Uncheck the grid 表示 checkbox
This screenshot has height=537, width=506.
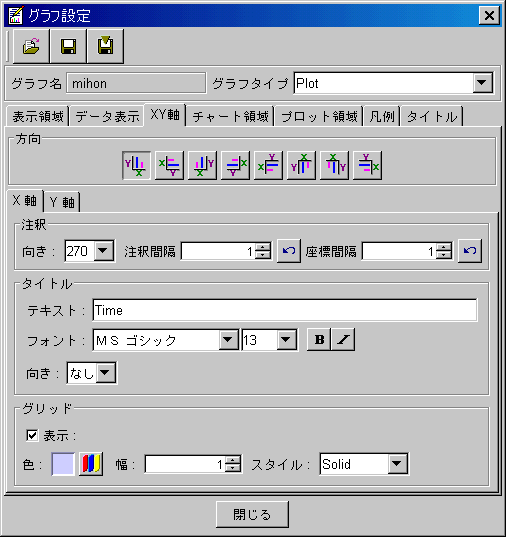click(32, 436)
